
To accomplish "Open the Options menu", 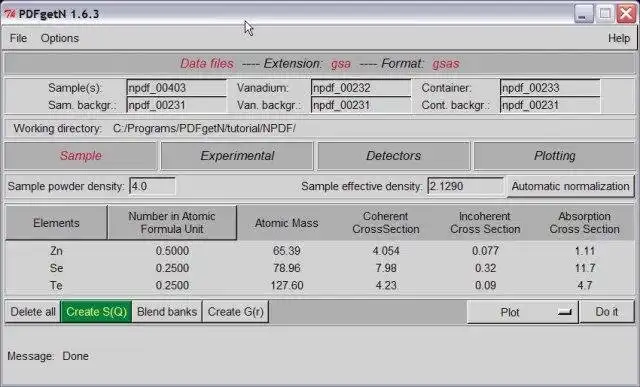I will tap(60, 38).
